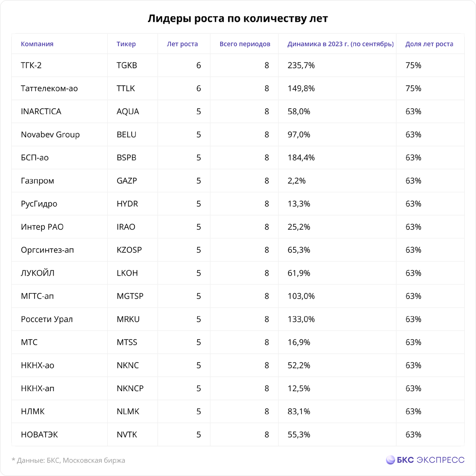Select the NLMK ticker cell

(x=128, y=411)
